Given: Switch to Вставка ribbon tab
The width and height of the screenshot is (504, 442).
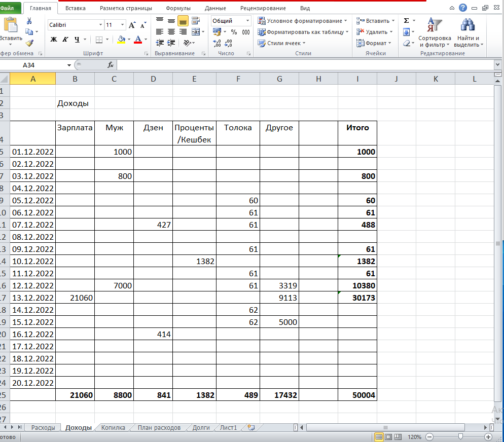Looking at the screenshot, I should pos(76,8).
